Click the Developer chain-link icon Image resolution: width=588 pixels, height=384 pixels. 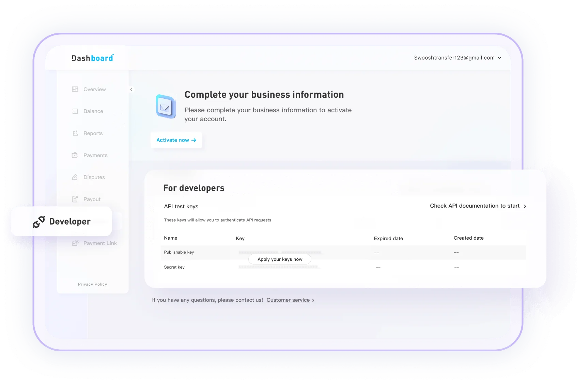(39, 222)
